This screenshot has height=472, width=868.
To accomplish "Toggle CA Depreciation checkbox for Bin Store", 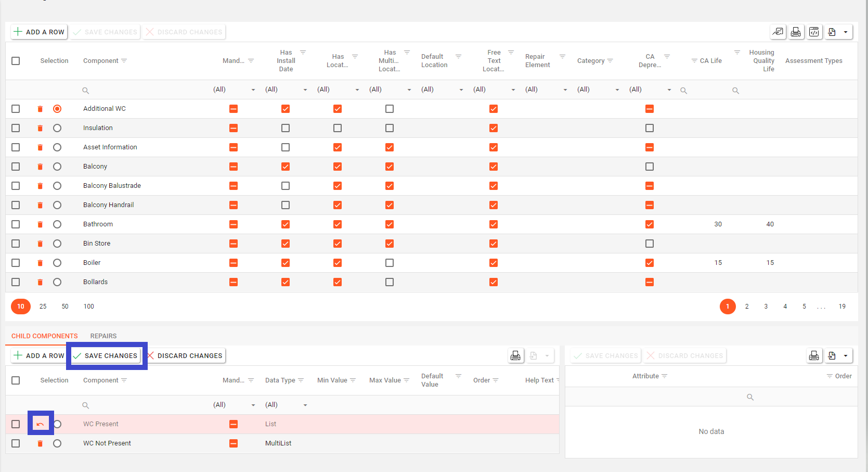I will [x=650, y=244].
